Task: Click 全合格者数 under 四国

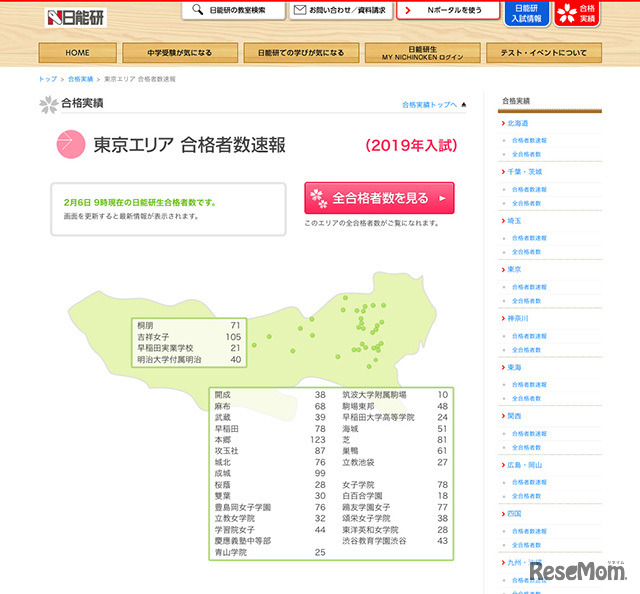Action: click(526, 545)
